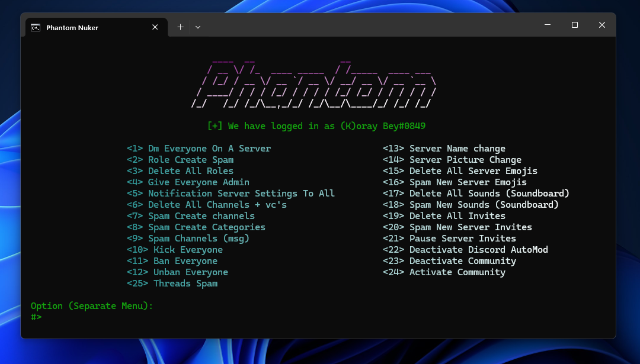This screenshot has width=640, height=364.
Task: Click '<7> Spam Create channels' entry
Action: [191, 216]
